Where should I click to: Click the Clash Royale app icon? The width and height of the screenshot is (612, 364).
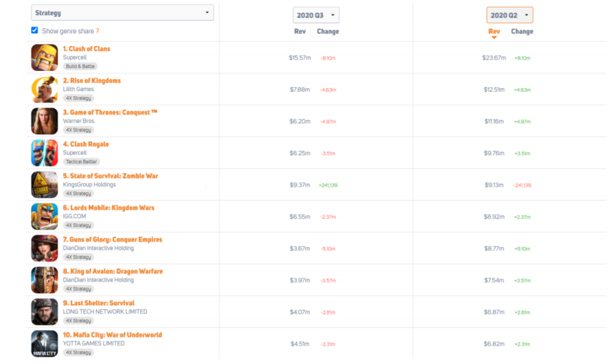click(44, 153)
